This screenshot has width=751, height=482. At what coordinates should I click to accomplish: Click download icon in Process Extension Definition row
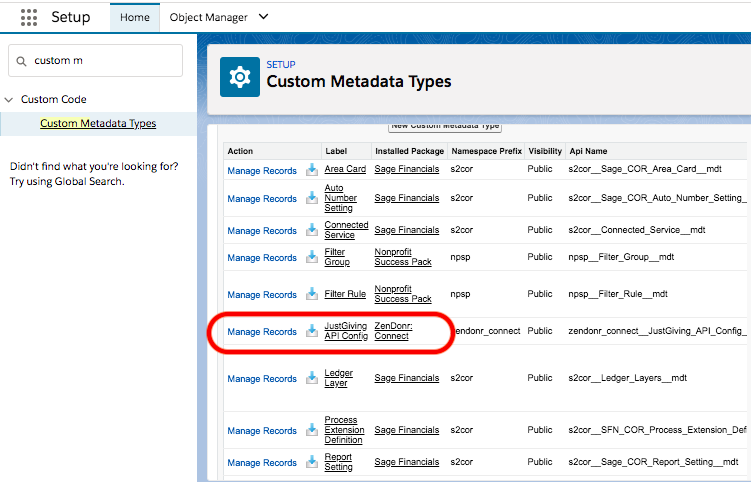click(x=312, y=429)
